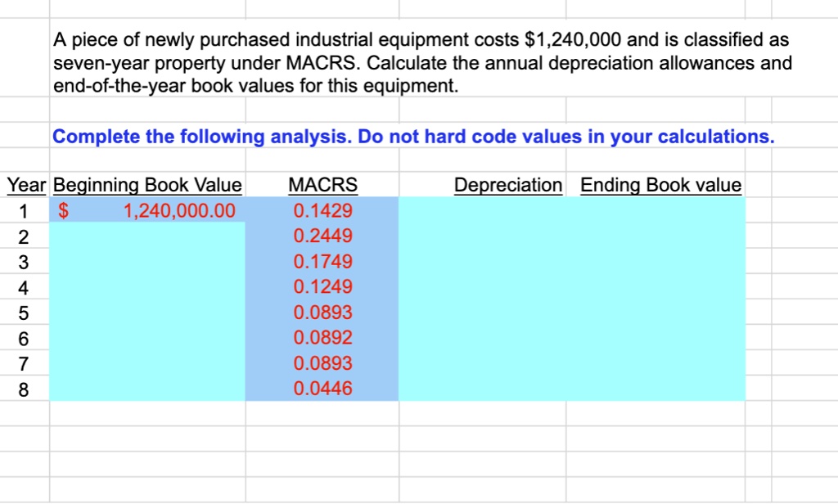Click the Year column header label

coord(25,185)
